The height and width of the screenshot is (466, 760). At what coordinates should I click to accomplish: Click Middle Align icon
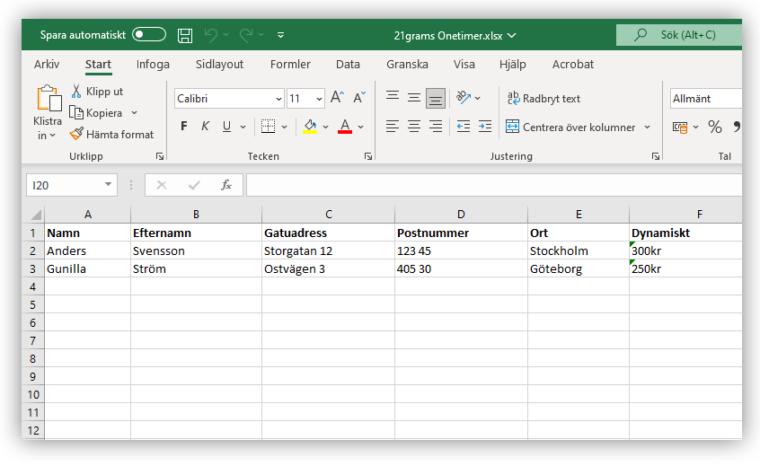tap(414, 97)
